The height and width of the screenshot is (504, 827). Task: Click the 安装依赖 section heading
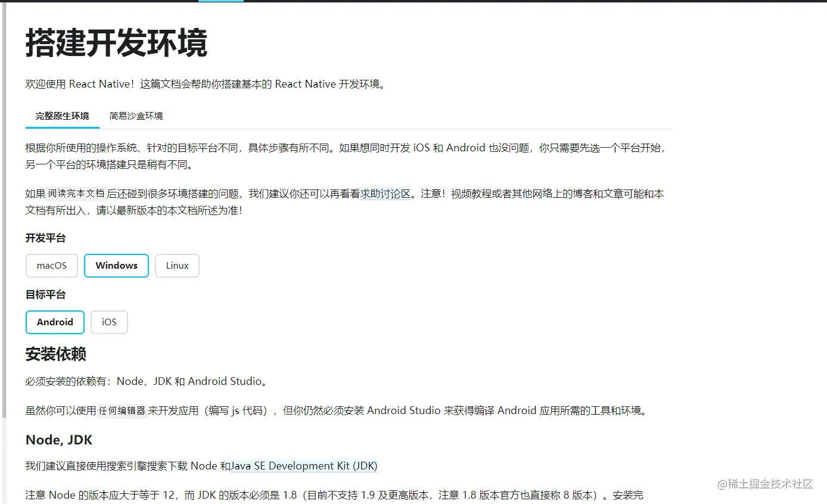[x=56, y=354]
